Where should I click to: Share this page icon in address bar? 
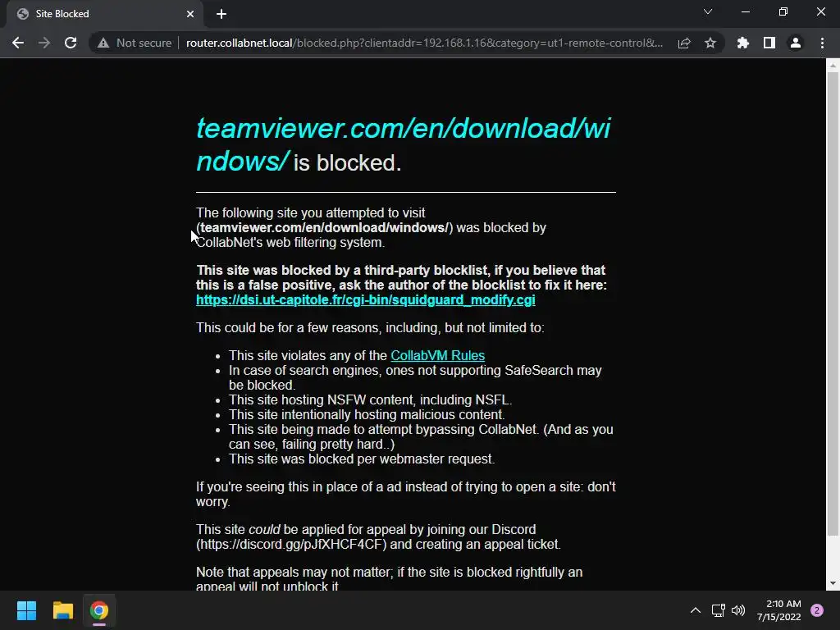point(684,43)
